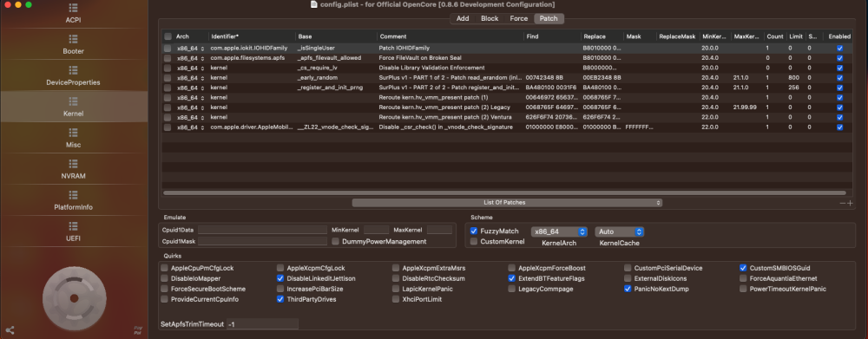Uncheck the ThirdPartyDrives quirk
868x339 pixels.
[x=280, y=299]
